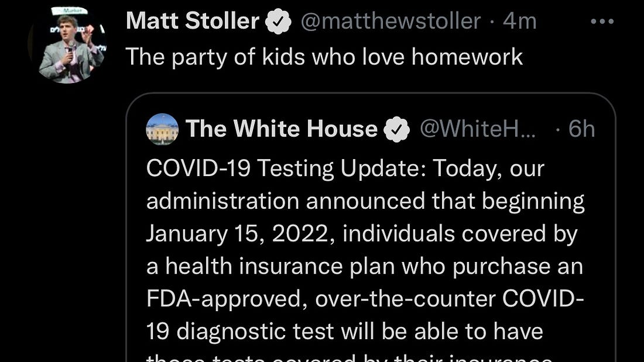Click verified badge beside The White House
The width and height of the screenshot is (644, 362).
click(396, 129)
